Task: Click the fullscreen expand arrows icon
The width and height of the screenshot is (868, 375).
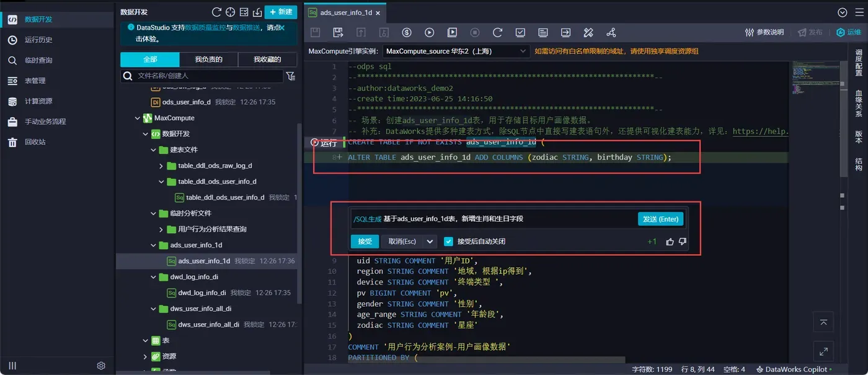Action: pos(823,351)
